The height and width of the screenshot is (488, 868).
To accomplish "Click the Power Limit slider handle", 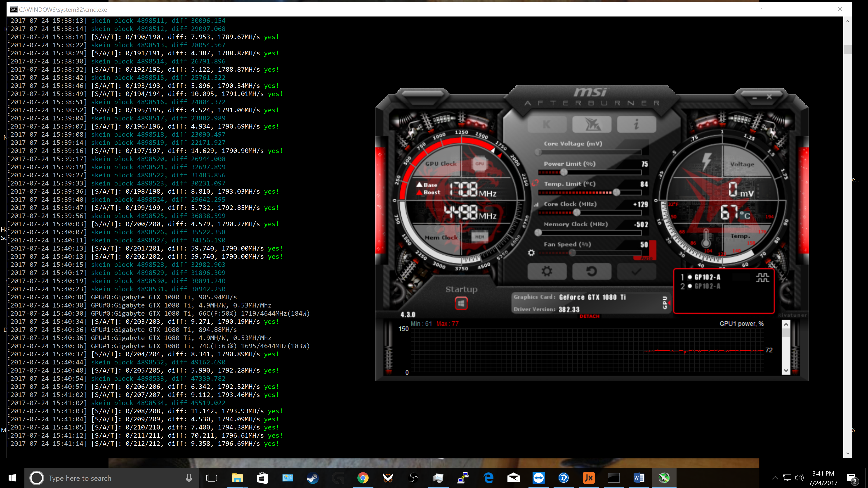I will coord(564,172).
